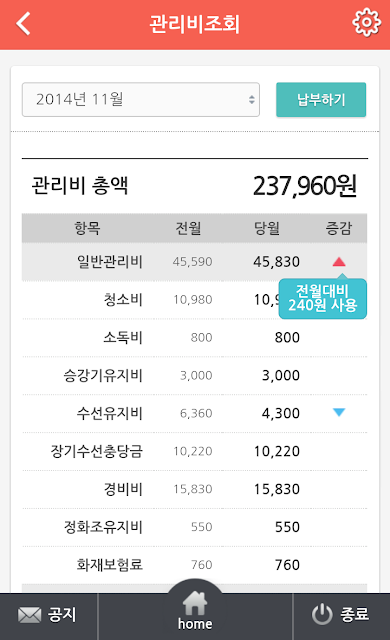Select the 일반관리비 row
Viewport: 390px width, 640px height.
(195, 262)
